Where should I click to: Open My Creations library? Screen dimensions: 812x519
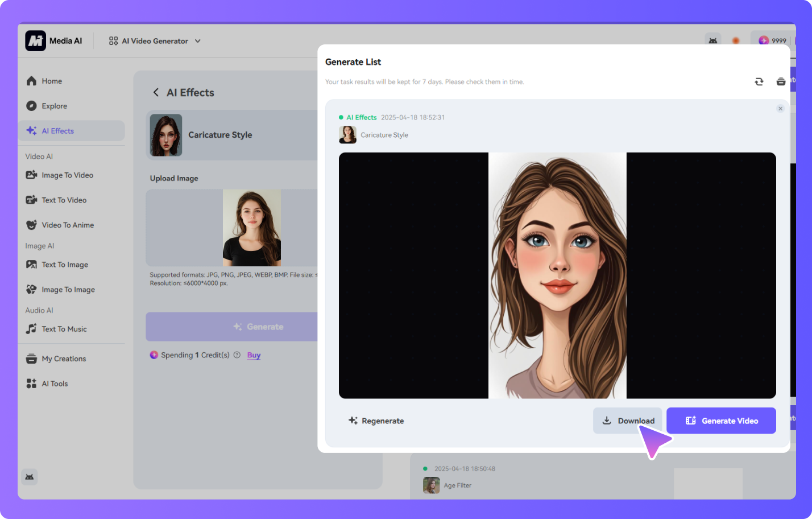point(63,359)
